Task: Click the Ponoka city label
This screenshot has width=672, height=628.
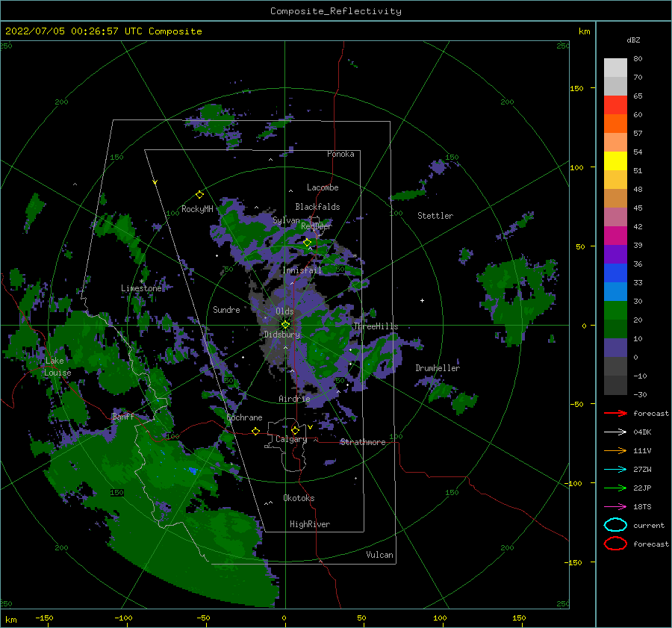Action: click(340, 154)
